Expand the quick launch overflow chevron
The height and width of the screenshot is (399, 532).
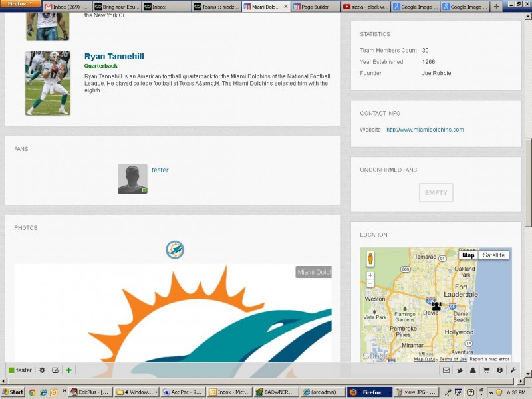click(x=65, y=391)
